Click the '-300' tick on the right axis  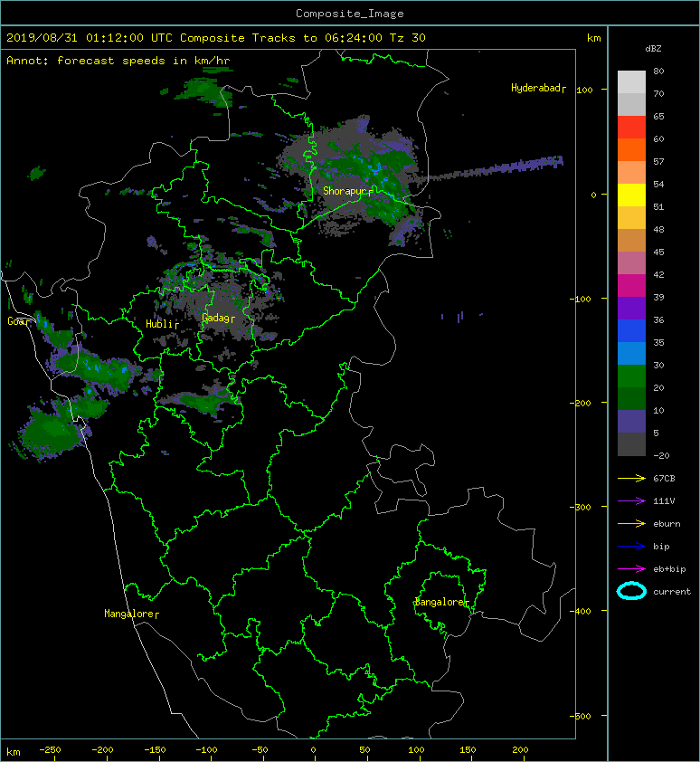pos(581,507)
